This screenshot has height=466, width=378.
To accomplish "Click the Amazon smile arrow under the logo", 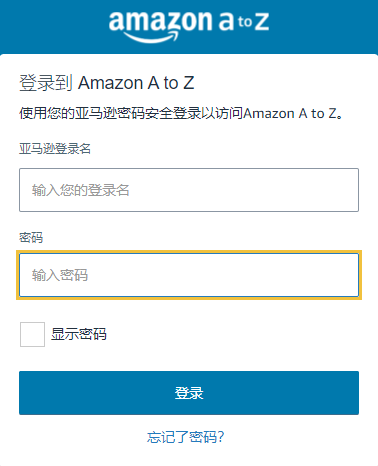I will coord(152,37).
